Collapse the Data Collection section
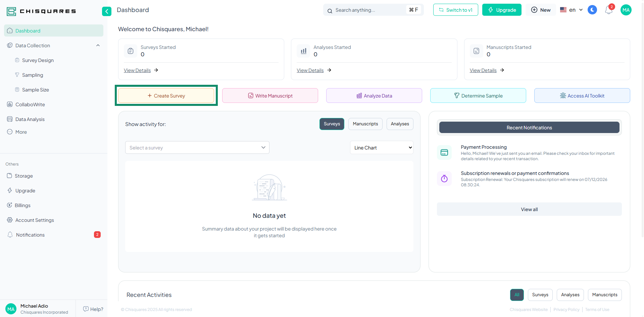Screen dimensions: 644x317 [x=98, y=45]
